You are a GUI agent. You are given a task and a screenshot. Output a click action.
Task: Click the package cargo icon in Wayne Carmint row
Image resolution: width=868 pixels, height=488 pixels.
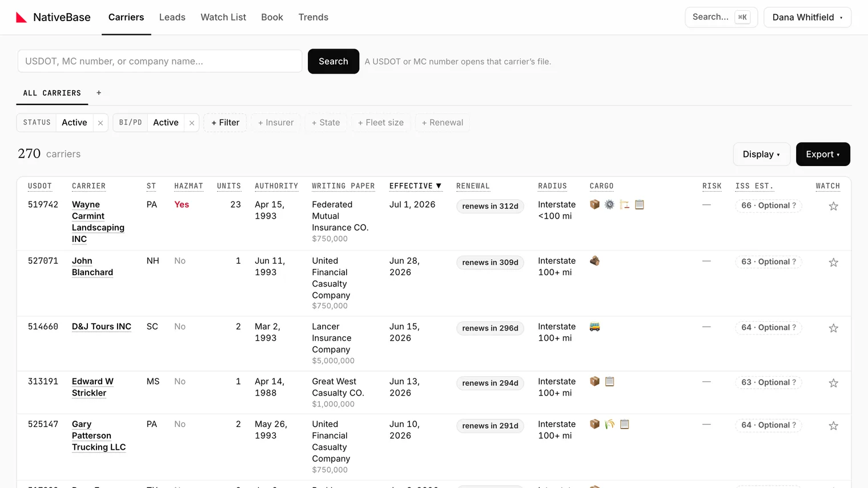click(x=594, y=204)
